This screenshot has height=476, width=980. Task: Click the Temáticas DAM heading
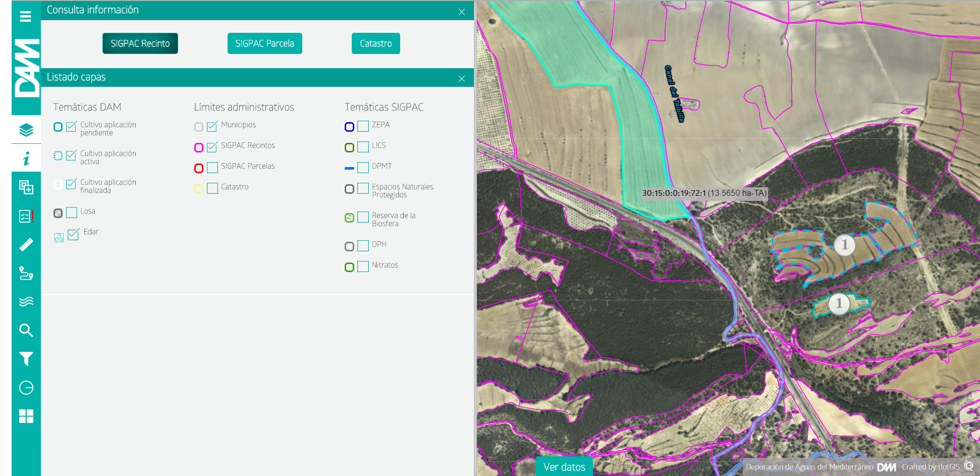pyautogui.click(x=87, y=107)
